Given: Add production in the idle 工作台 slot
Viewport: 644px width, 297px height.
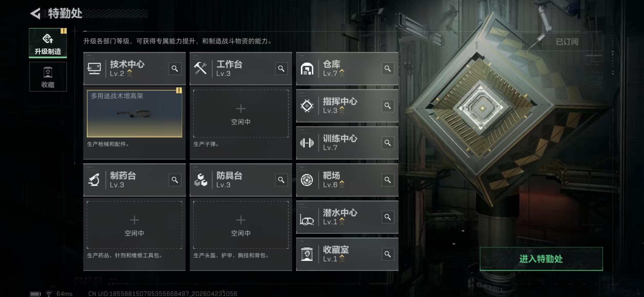Looking at the screenshot, I should tap(241, 114).
